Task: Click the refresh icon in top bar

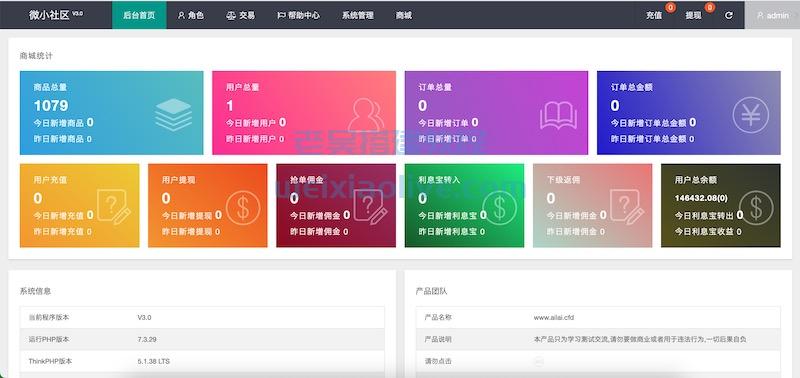Action: [x=729, y=15]
